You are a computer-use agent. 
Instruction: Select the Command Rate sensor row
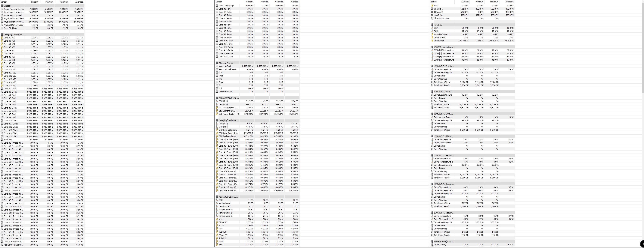[225, 92]
